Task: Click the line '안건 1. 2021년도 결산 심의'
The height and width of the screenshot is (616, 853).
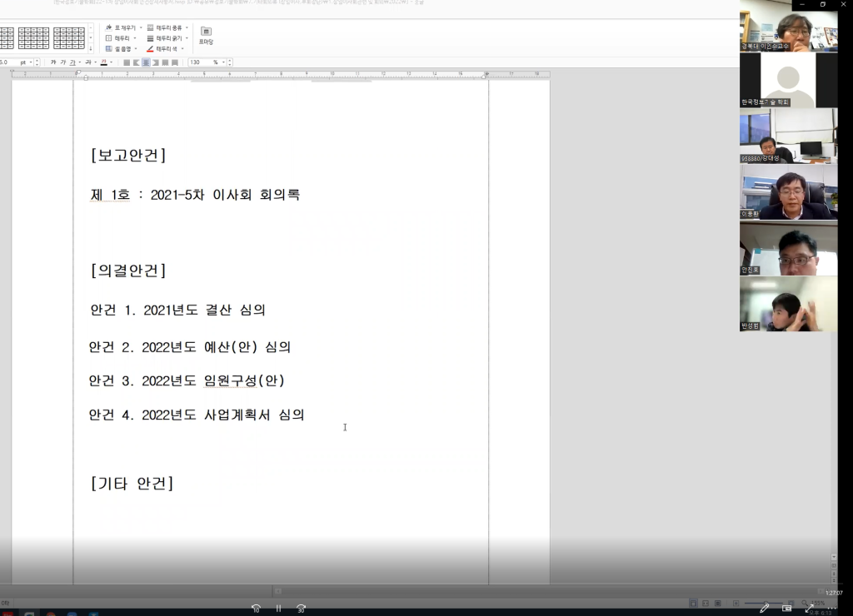Action: point(178,310)
